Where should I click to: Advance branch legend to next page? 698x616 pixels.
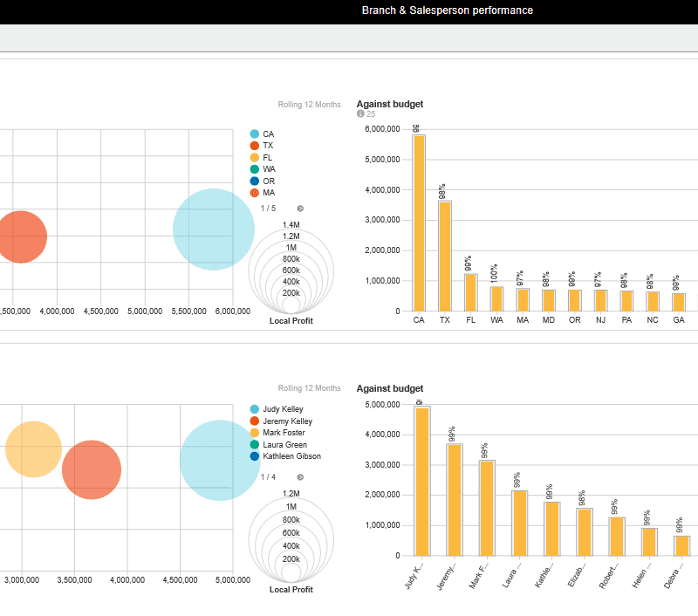pos(299,209)
